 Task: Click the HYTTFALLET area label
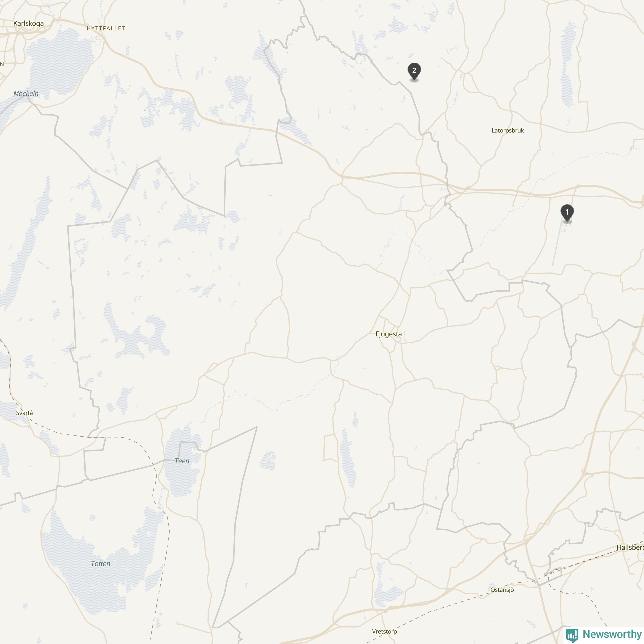pyautogui.click(x=106, y=28)
